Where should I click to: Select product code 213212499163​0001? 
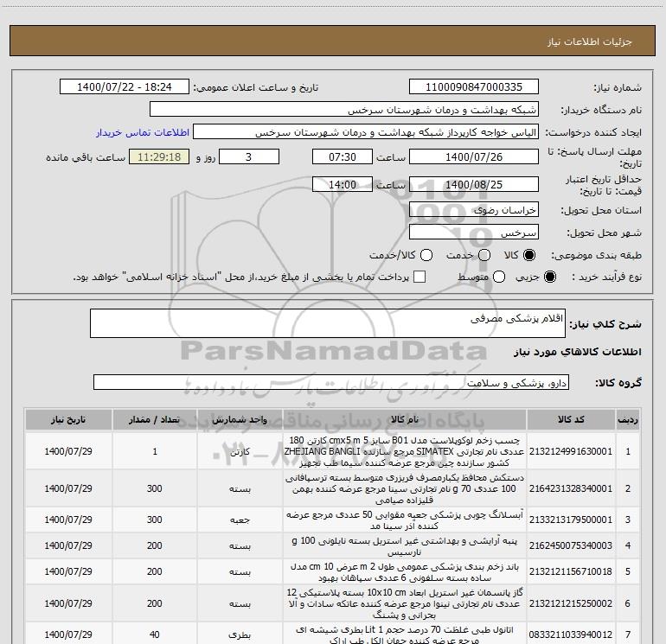tap(571, 451)
